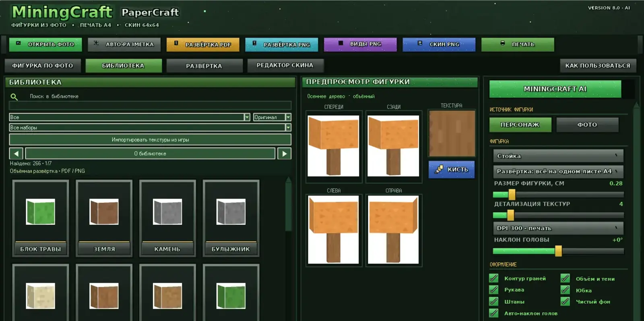Expand the Развёртка layout A4 dropdown
The width and height of the screenshot is (644, 321).
(x=558, y=172)
